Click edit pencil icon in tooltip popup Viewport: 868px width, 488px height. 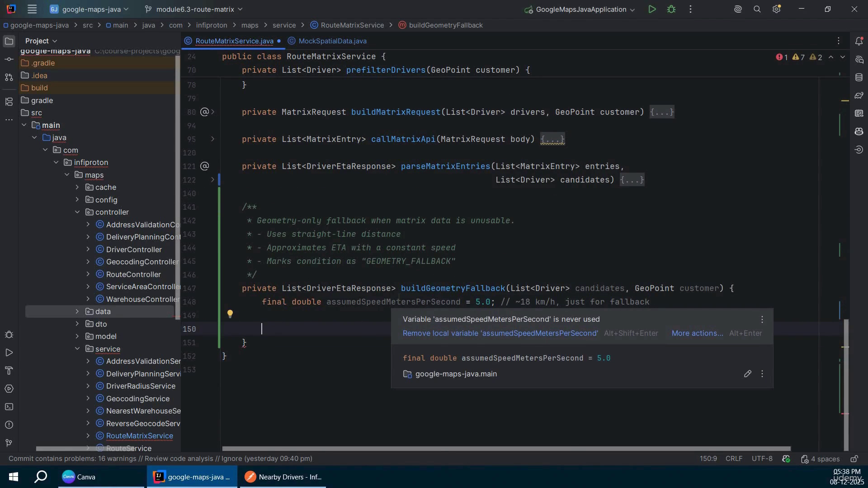(x=748, y=374)
